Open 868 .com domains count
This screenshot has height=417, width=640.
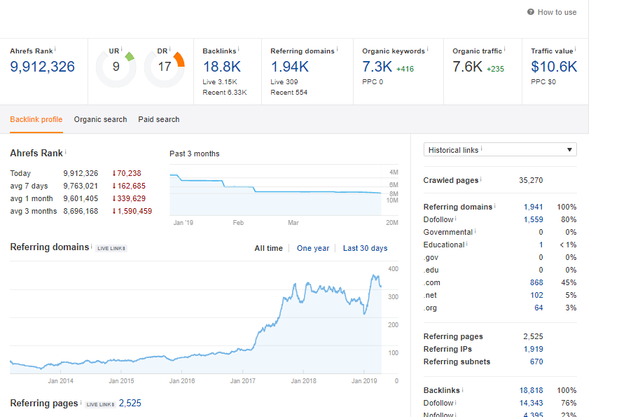(x=536, y=282)
